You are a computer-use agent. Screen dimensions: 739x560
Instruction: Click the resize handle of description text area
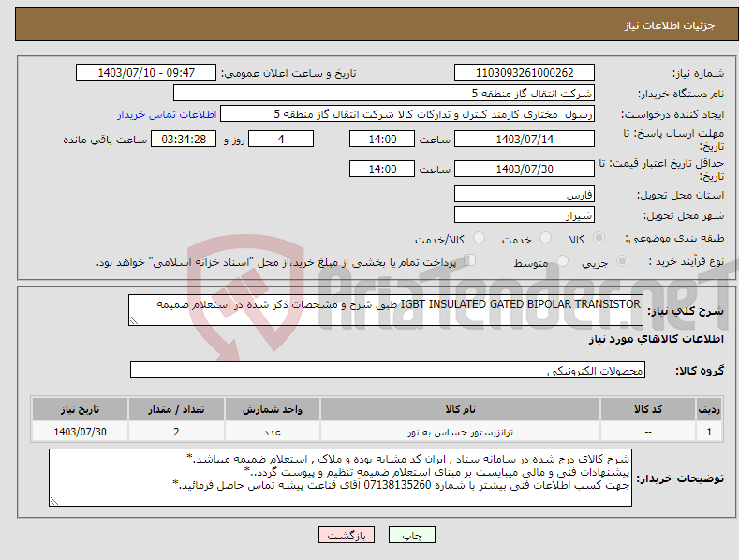(x=134, y=321)
